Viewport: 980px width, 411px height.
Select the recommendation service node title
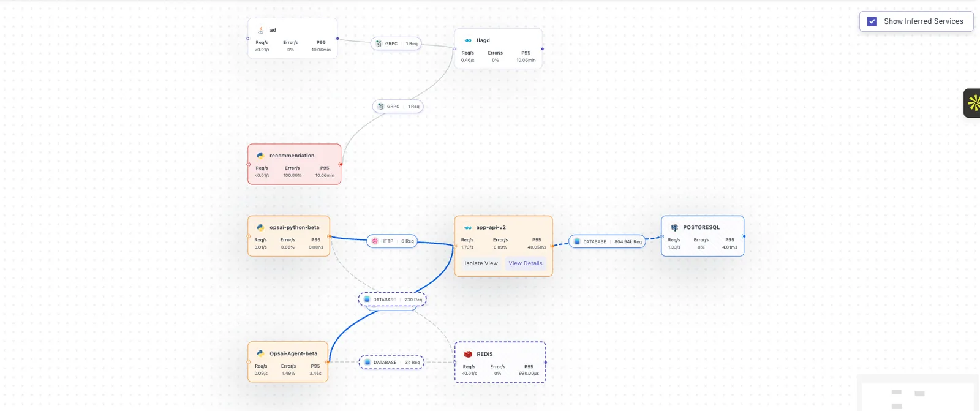coord(292,156)
